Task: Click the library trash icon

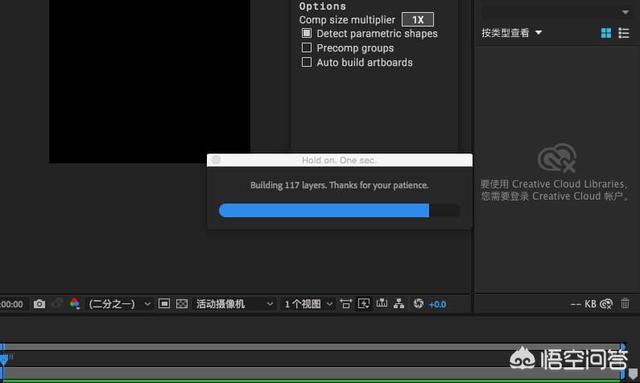Action: click(x=625, y=303)
